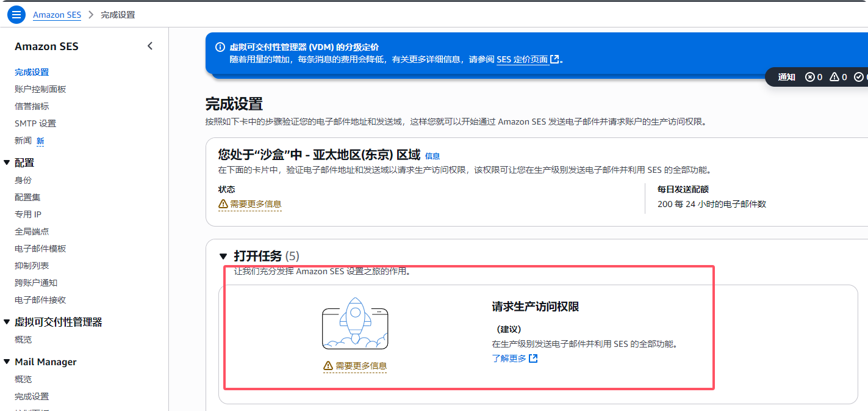This screenshot has height=411, width=868.
Task: Open 概览 under 虚拟可交付性管理器
Action: click(23, 340)
